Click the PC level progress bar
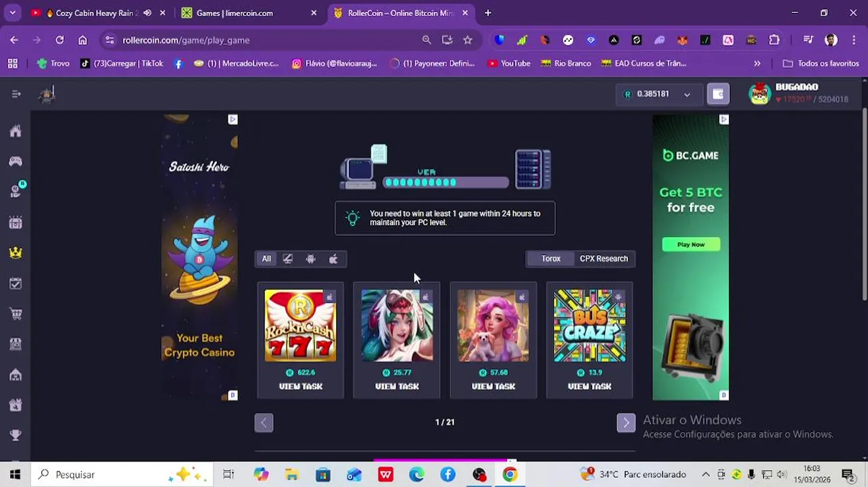The image size is (868, 487). tap(445, 182)
